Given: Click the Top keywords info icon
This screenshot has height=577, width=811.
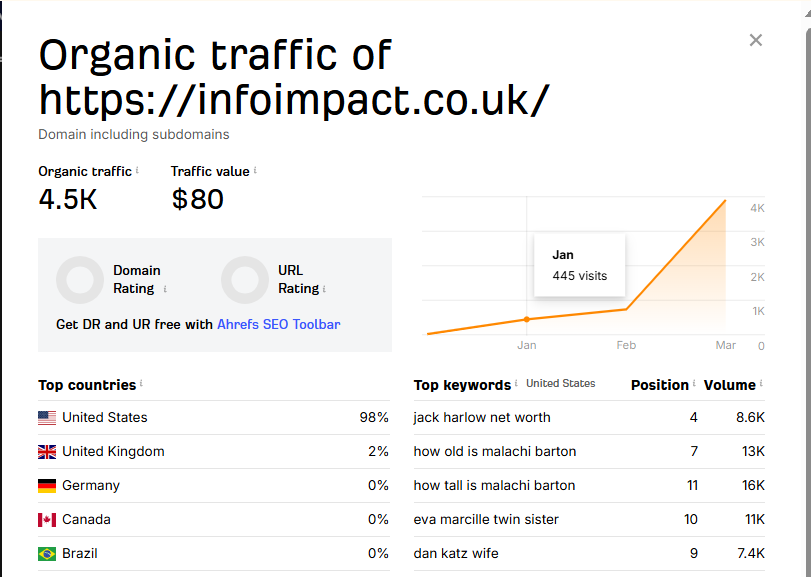Looking at the screenshot, I should point(516,383).
